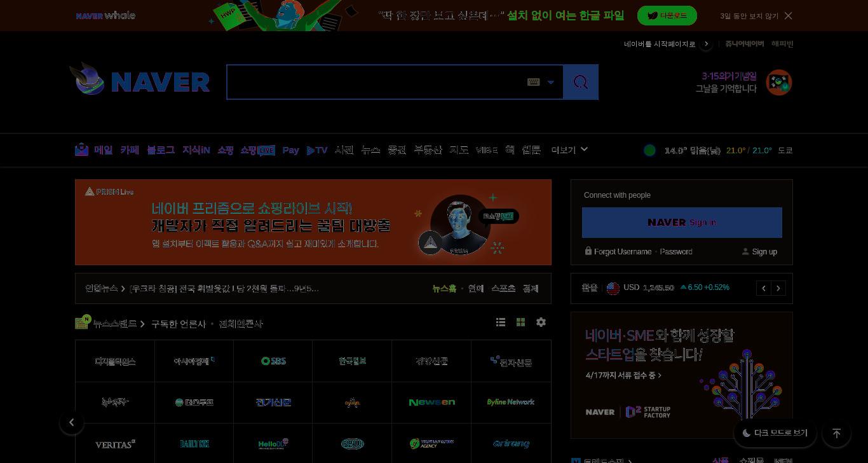The width and height of the screenshot is (868, 463).
Task: Open 뉴스스탠드 link
Action: (114, 324)
